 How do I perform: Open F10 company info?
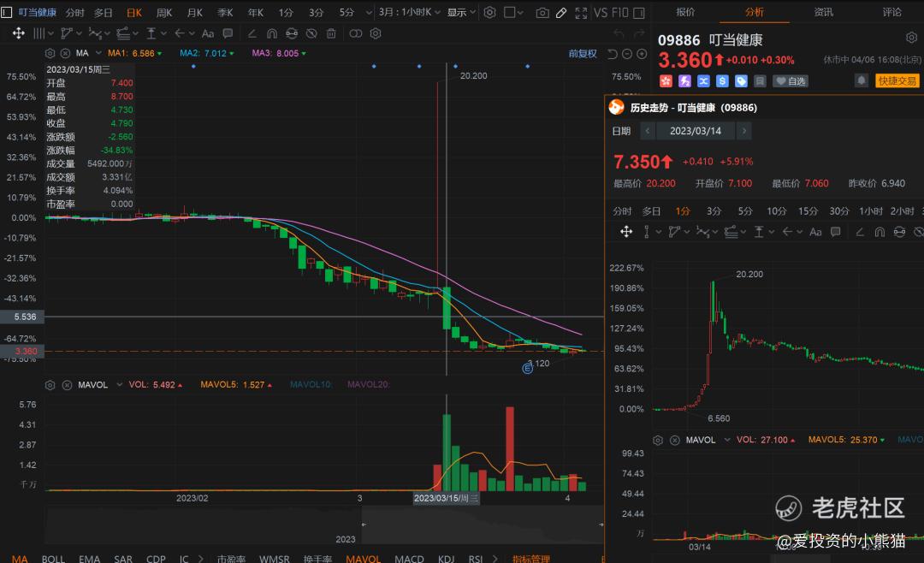pyautogui.click(x=620, y=12)
